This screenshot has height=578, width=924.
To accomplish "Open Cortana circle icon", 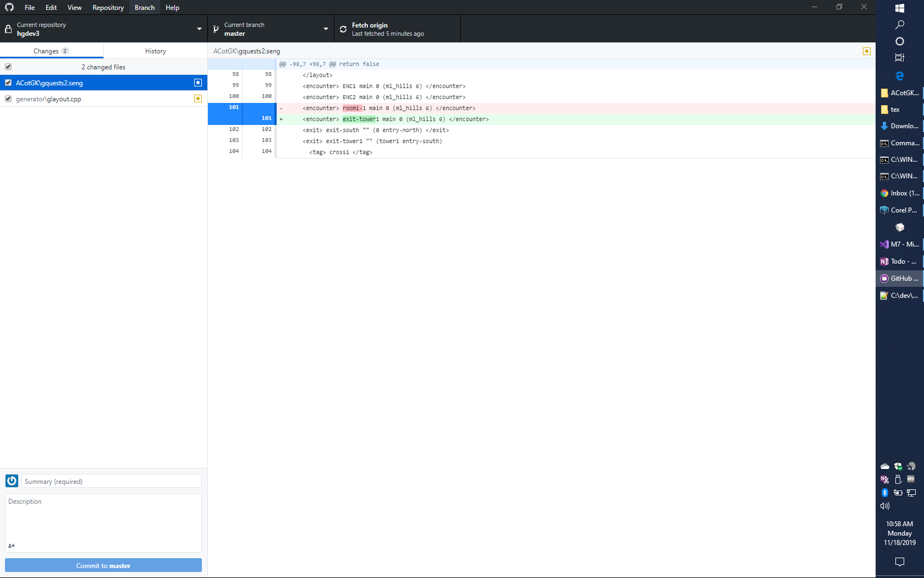I will [x=900, y=41].
